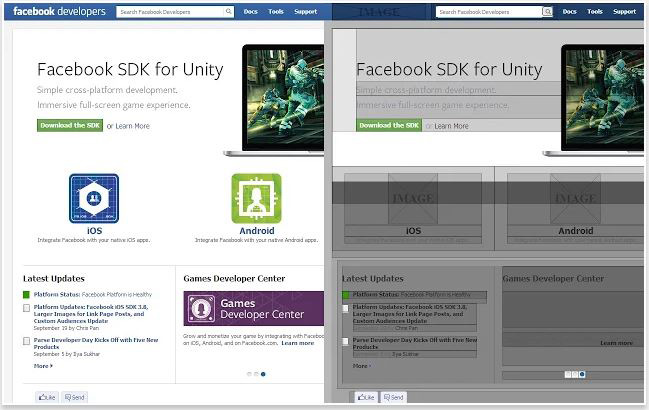Click the iOS image placeholder in the wireframe view
This screenshot has height=410, width=649.
(413, 198)
